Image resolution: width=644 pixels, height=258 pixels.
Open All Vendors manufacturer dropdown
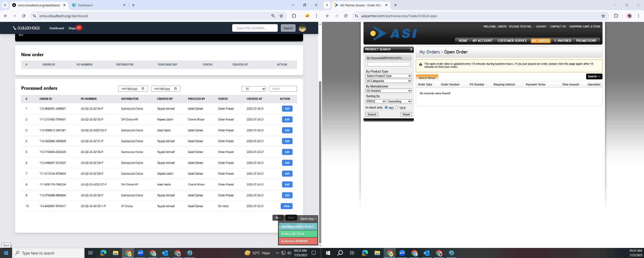point(388,91)
